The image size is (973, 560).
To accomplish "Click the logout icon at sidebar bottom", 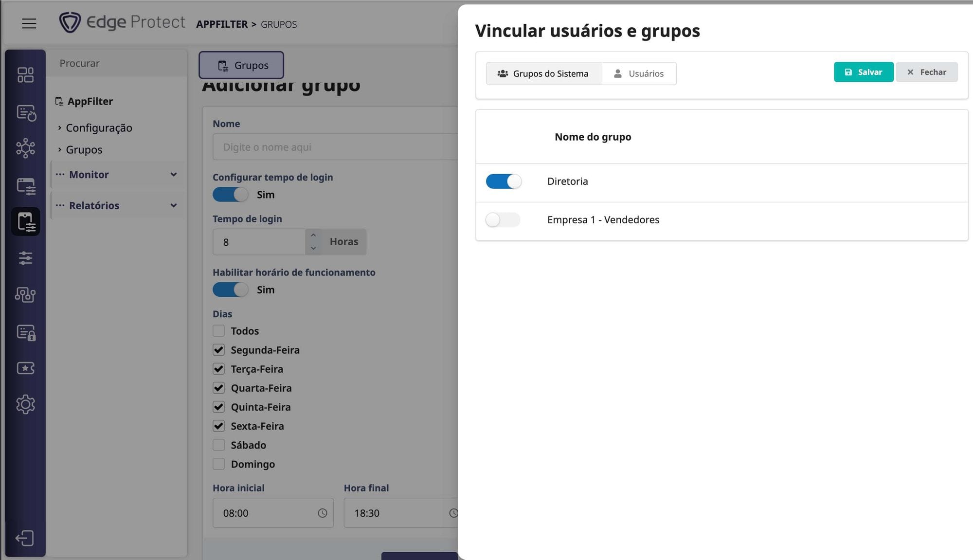I will (25, 538).
